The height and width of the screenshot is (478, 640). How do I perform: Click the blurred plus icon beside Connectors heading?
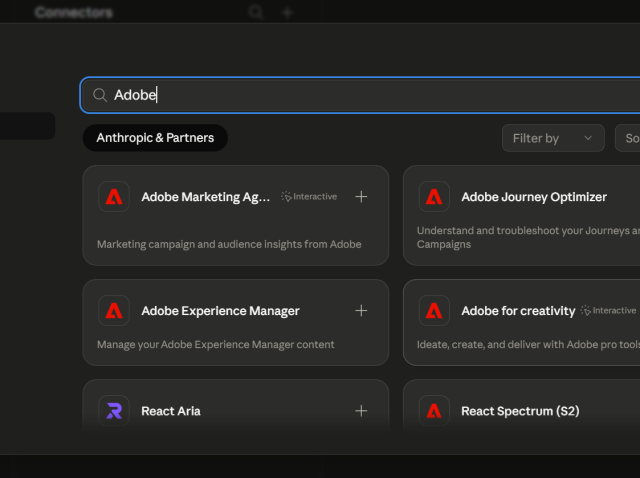[x=287, y=12]
